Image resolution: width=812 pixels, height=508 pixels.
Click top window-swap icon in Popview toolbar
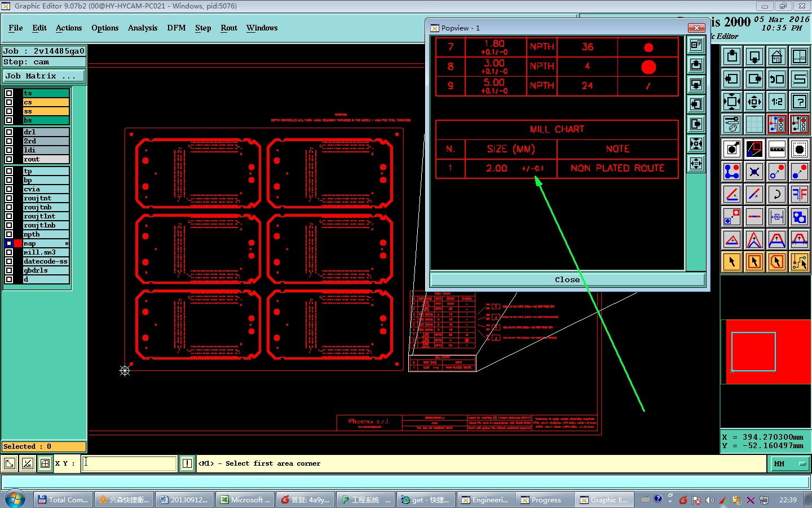click(x=696, y=45)
